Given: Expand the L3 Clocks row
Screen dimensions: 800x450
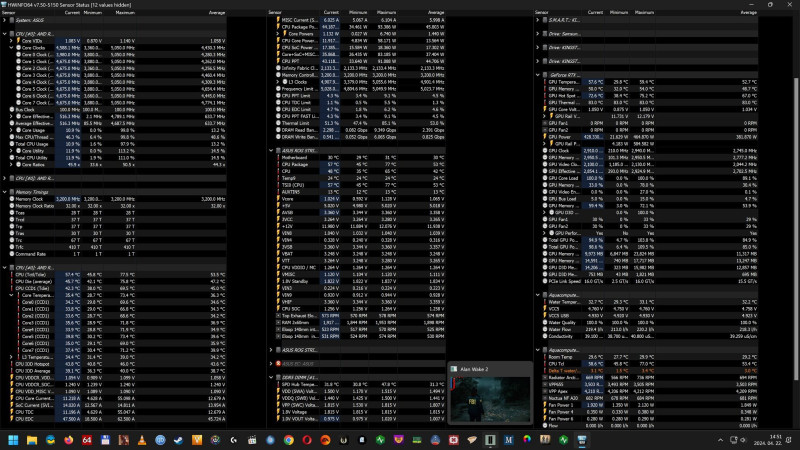Looking at the screenshot, I should click(x=278, y=82).
